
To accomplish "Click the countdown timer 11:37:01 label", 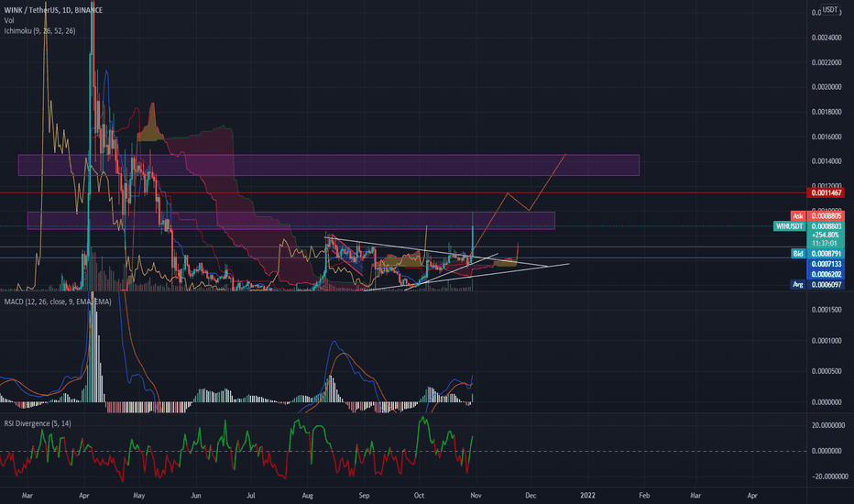I will [x=827, y=244].
